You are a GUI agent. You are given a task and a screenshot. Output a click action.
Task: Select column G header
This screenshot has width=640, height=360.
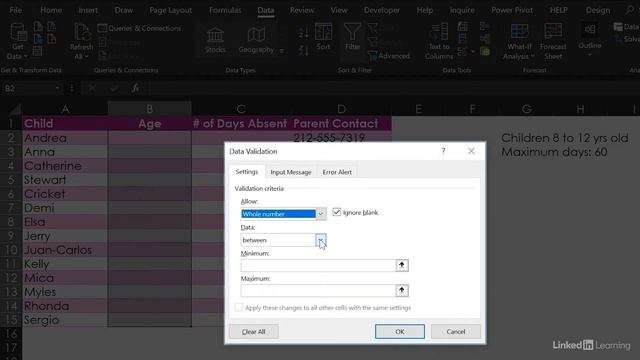click(x=527, y=109)
